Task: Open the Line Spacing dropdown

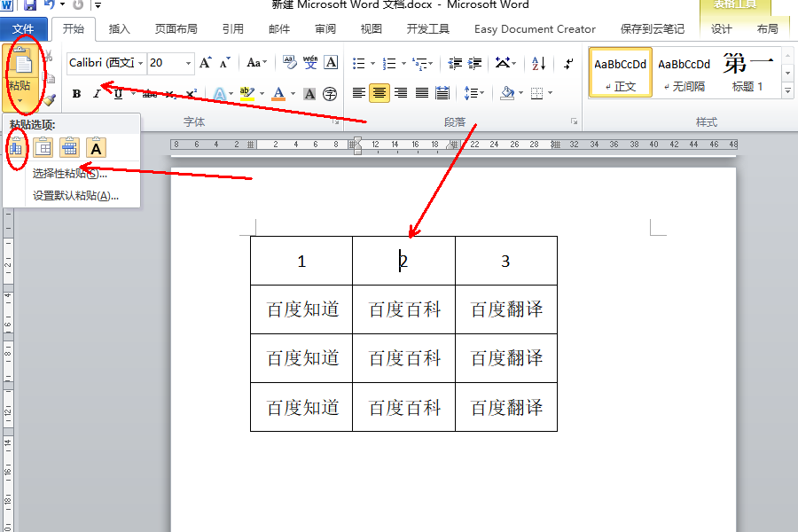Action: [473, 93]
